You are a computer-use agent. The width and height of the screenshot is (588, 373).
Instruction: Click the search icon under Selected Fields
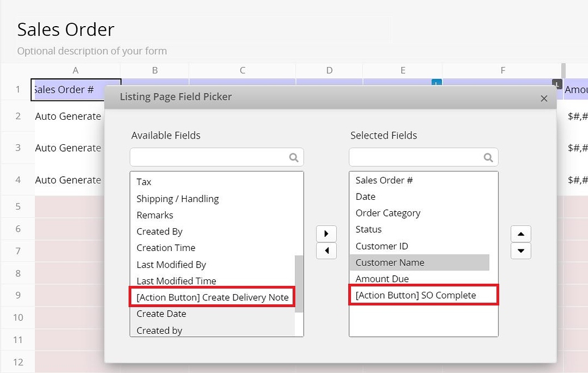tap(489, 157)
